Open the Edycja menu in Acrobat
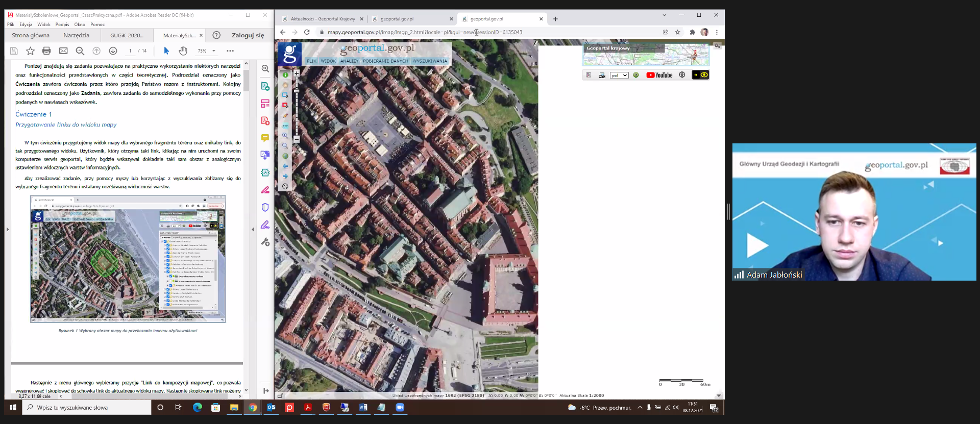980x424 pixels. (x=26, y=24)
